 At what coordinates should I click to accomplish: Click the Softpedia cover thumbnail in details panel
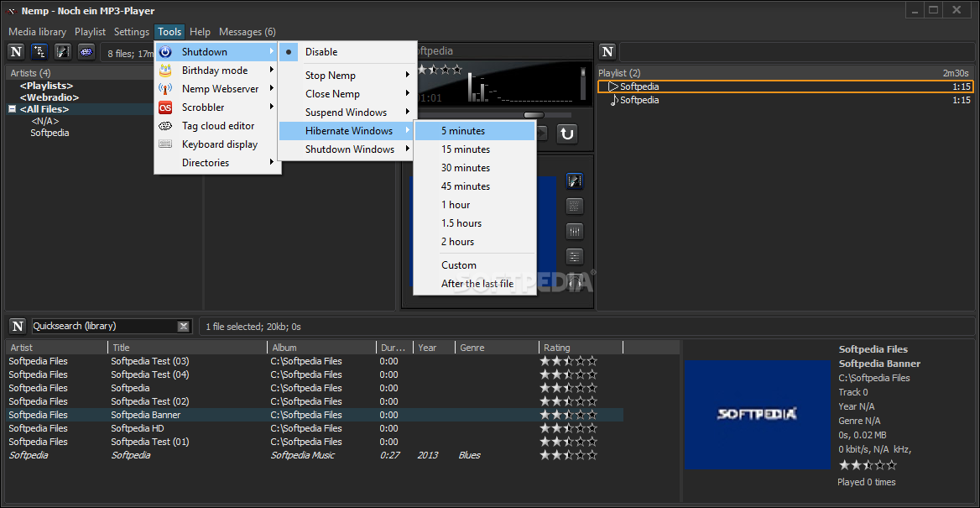[x=758, y=414]
